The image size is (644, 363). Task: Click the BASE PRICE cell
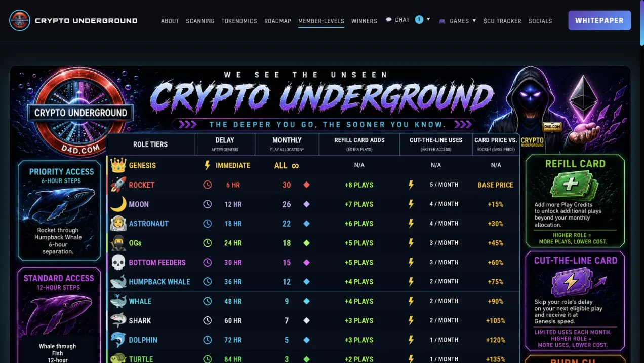point(496,185)
